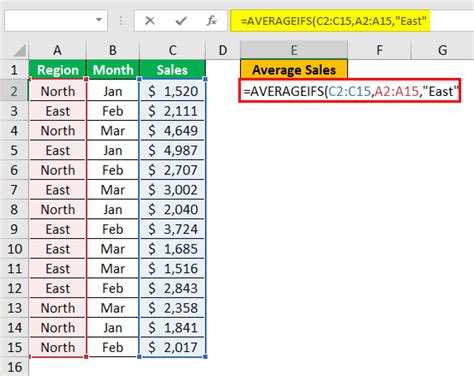Select row 8 header
Screen dimensions: 474x376
(x=14, y=209)
